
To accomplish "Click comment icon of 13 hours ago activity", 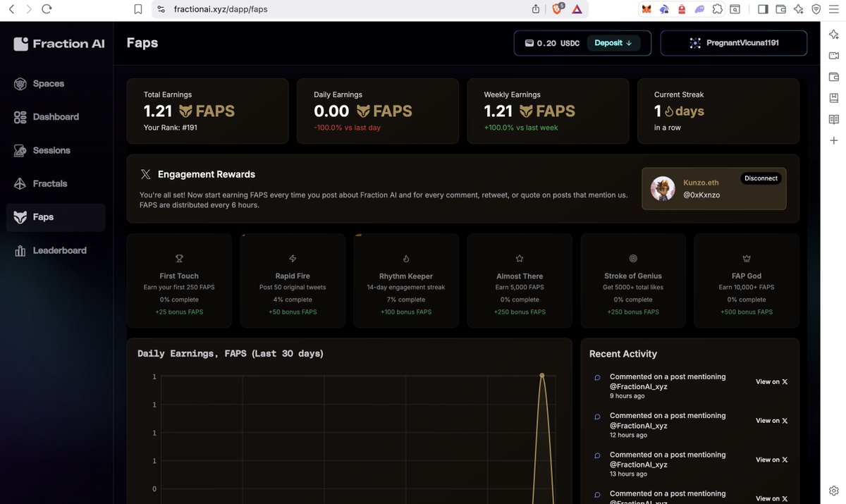I will 598,455.
